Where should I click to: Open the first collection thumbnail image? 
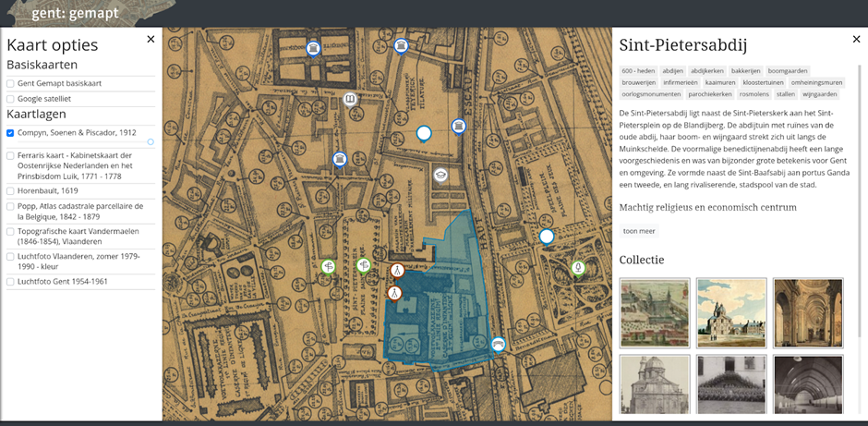click(655, 312)
